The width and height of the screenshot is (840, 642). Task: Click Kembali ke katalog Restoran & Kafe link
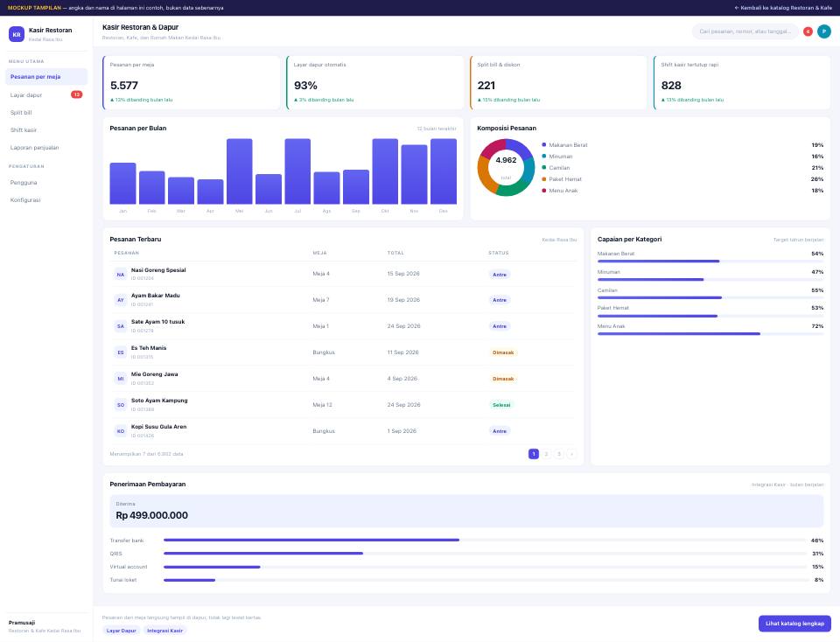[x=782, y=8]
